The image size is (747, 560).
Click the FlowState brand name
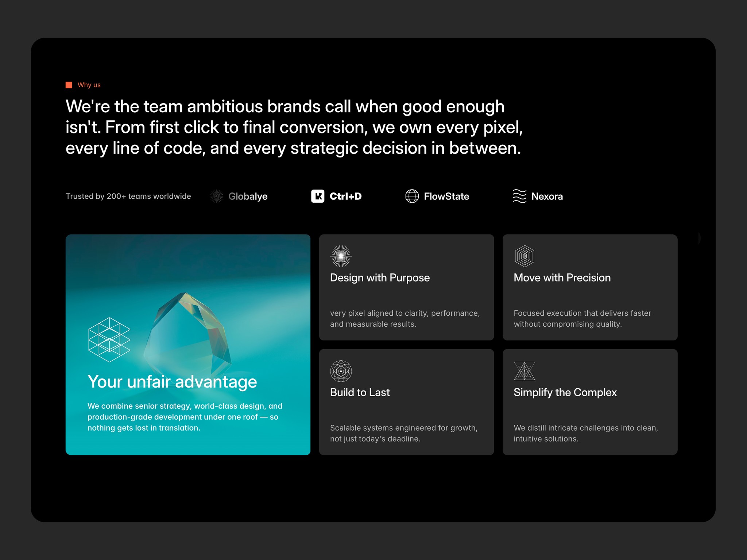click(446, 197)
